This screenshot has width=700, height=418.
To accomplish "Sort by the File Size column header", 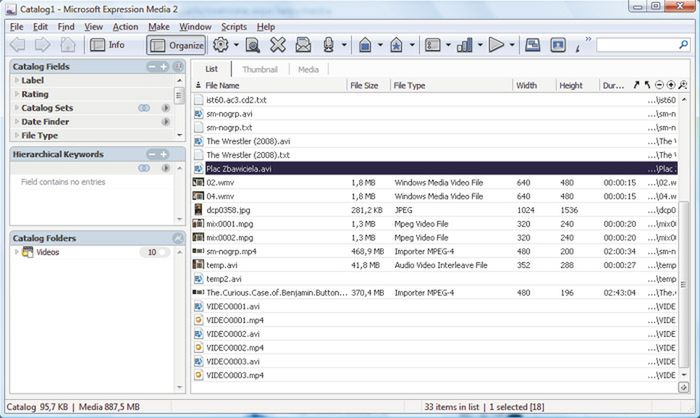I will 365,86.
